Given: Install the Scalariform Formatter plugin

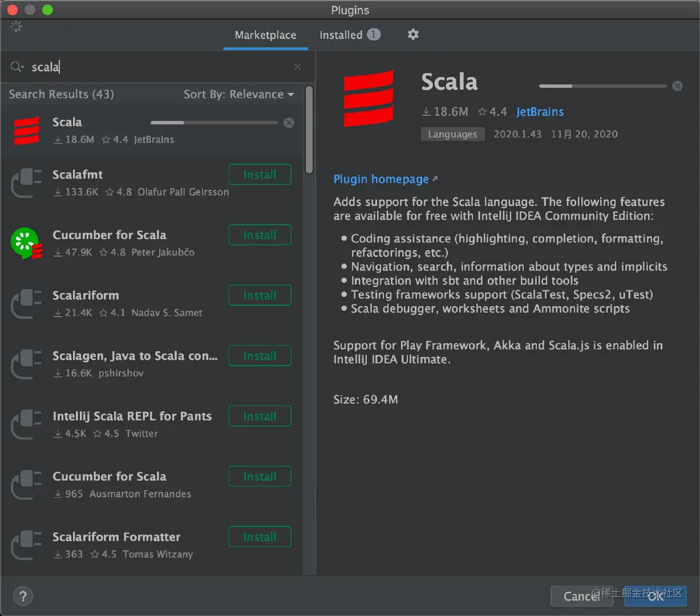Looking at the screenshot, I should click(260, 537).
